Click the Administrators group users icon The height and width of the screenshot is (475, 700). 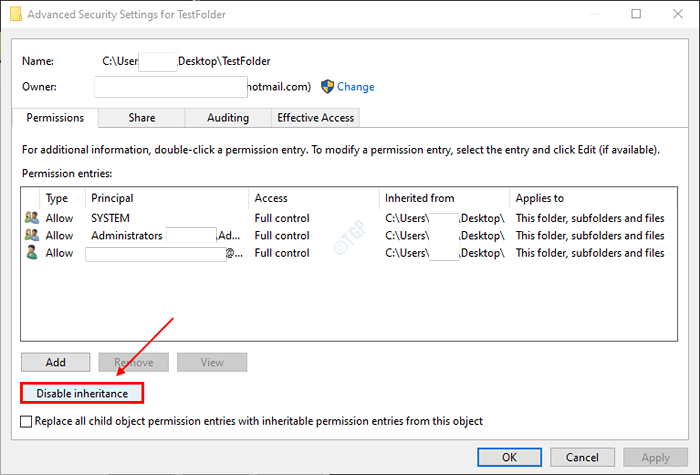(x=30, y=236)
